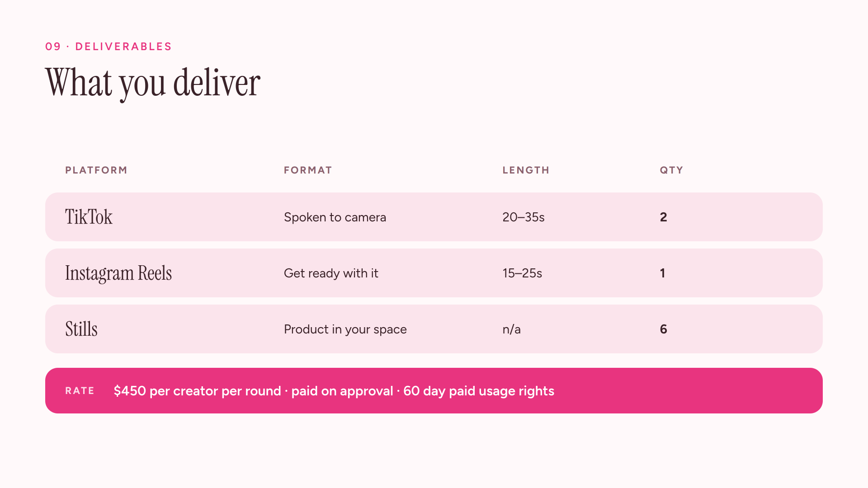Click the QTY column header

(x=671, y=170)
